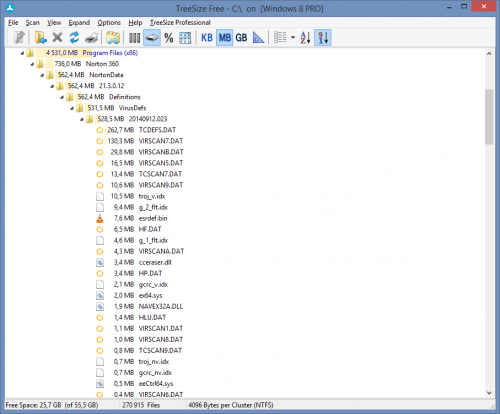Open the Scan menu

tap(33, 23)
